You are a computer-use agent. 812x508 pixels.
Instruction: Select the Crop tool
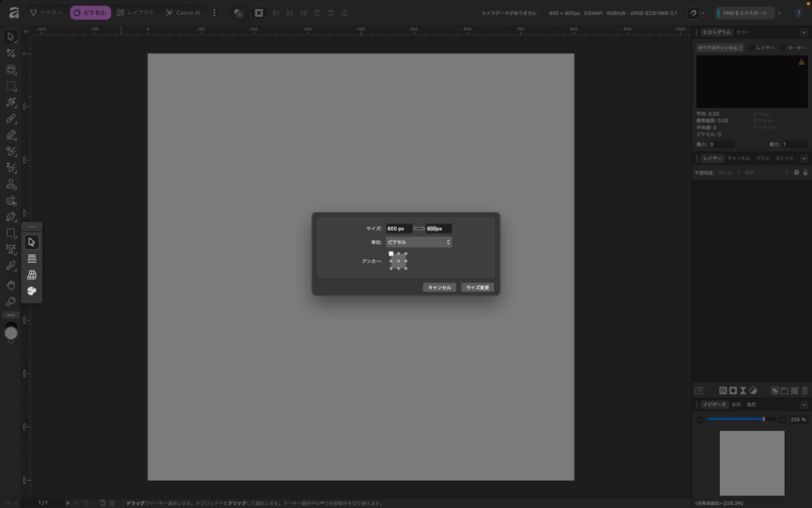tap(11, 53)
